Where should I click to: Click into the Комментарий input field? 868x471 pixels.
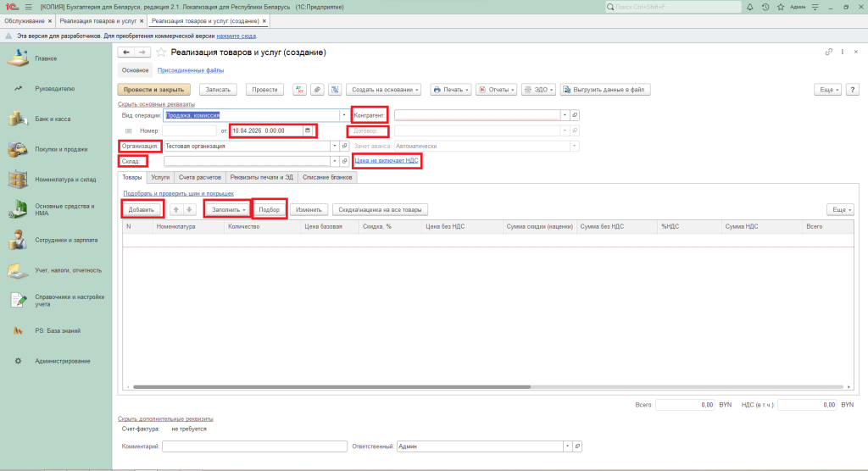[254, 446]
